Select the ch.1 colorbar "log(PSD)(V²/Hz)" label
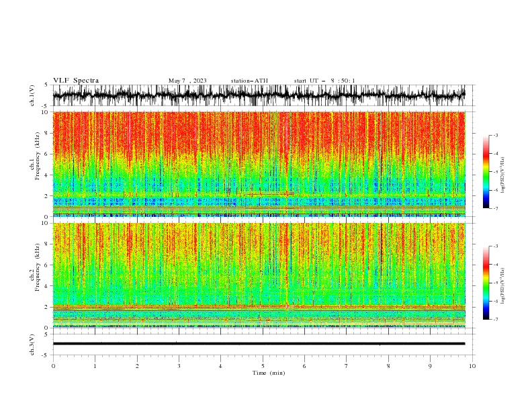Viewport: 532px width, 411px height. pyautogui.click(x=503, y=175)
